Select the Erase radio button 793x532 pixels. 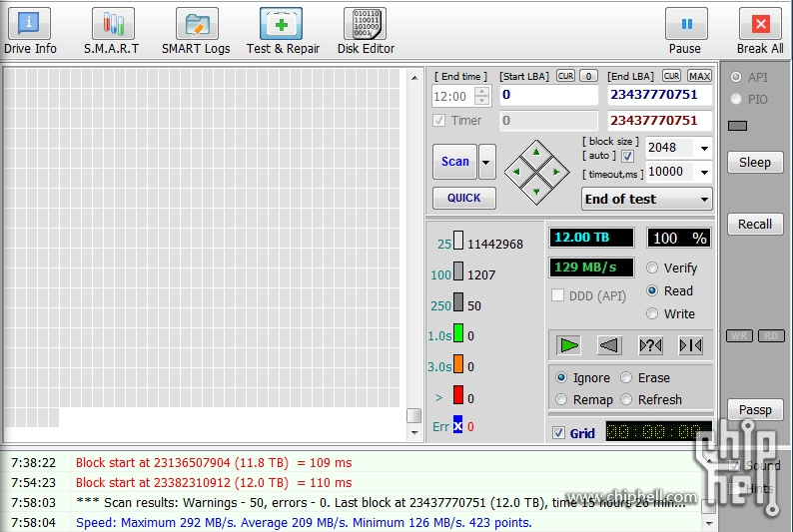point(626,377)
